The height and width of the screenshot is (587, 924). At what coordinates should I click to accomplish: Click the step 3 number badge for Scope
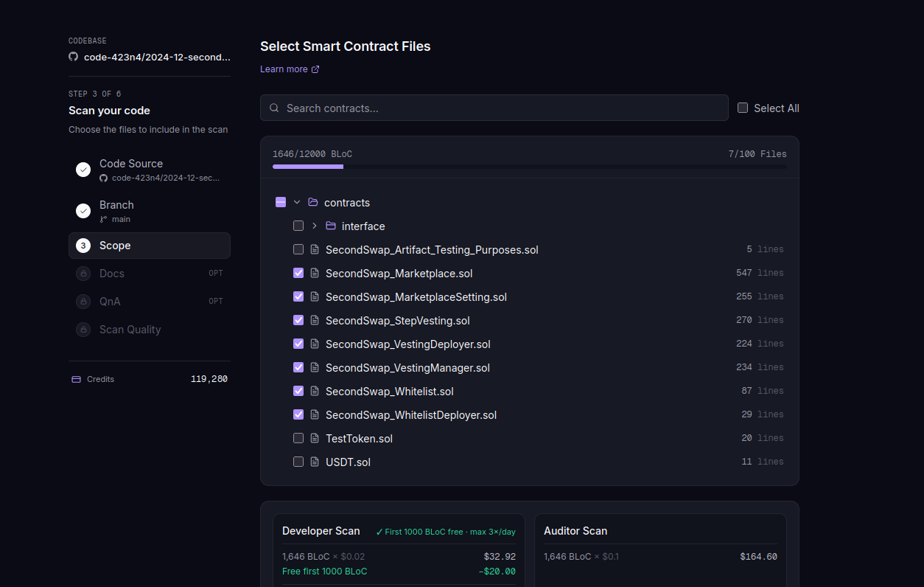point(83,246)
